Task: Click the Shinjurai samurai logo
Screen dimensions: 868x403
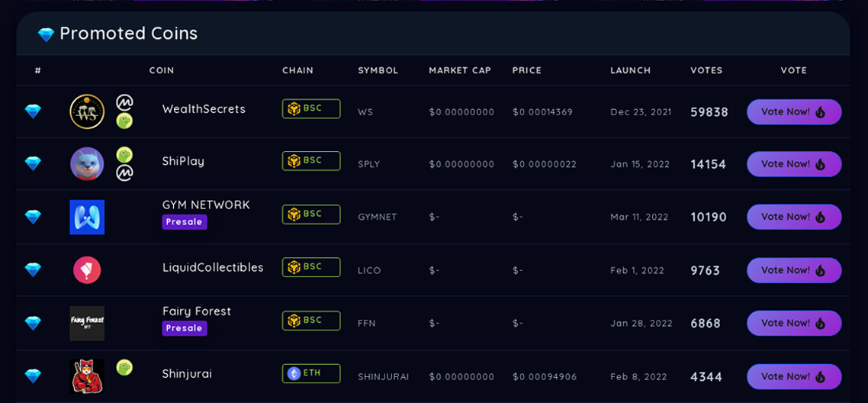Action: [x=87, y=376]
